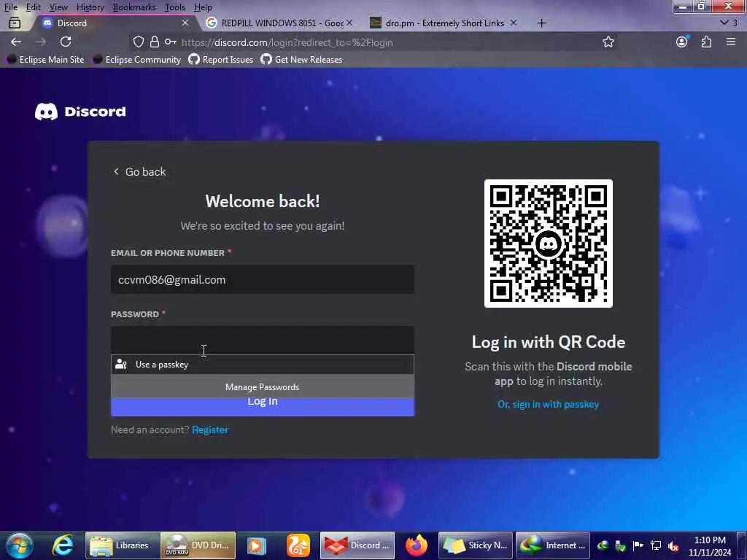Click the Firefox forward arrow
The width and height of the screenshot is (747, 560).
point(41,42)
